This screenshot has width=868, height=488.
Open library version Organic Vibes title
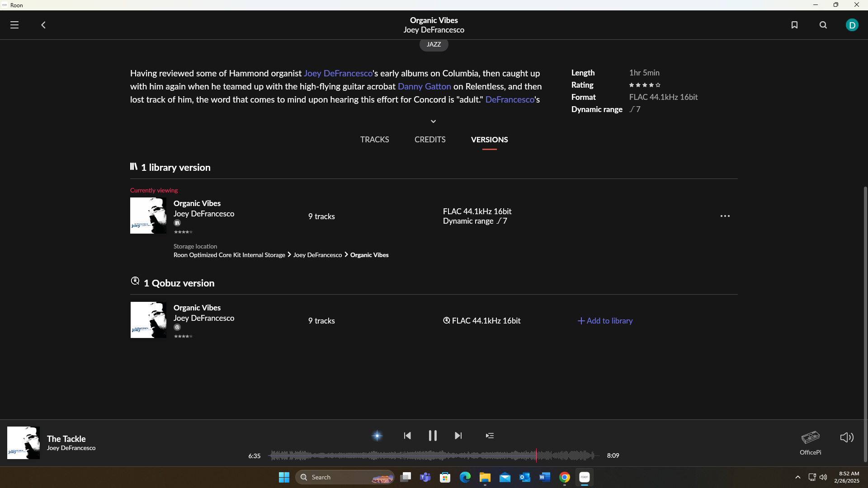(x=197, y=203)
